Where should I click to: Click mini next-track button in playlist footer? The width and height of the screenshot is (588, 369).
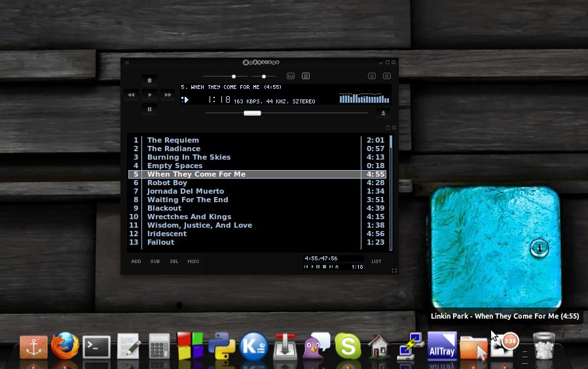[x=331, y=267]
